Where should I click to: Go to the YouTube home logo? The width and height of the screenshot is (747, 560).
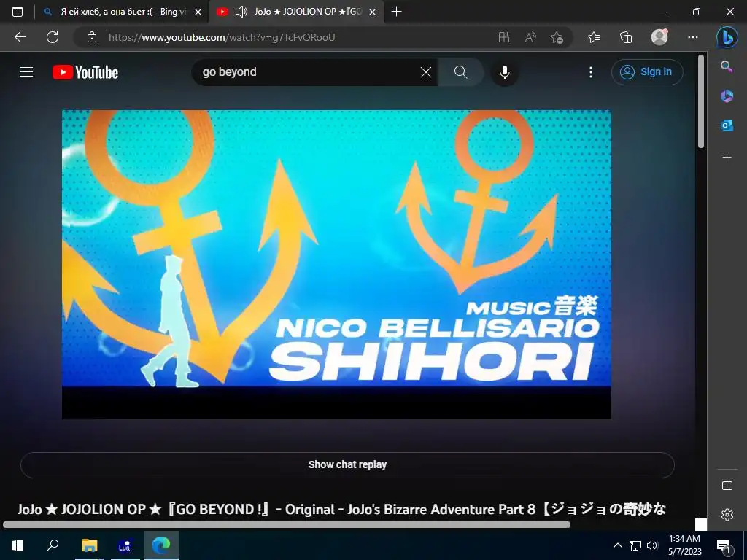click(x=85, y=72)
